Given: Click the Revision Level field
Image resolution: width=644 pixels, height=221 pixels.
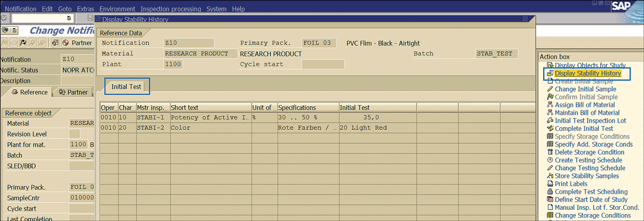Looking at the screenshot, I should [x=75, y=134].
